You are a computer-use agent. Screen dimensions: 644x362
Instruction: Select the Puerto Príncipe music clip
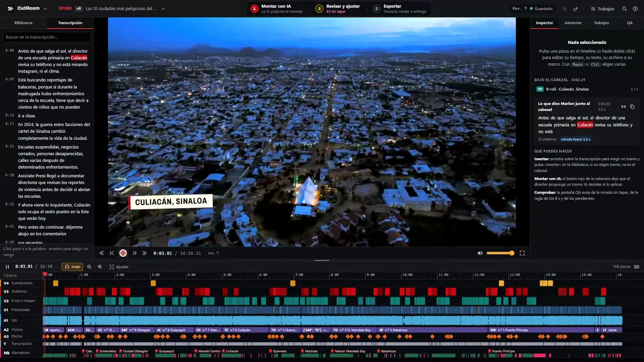pyautogui.click(x=542, y=330)
